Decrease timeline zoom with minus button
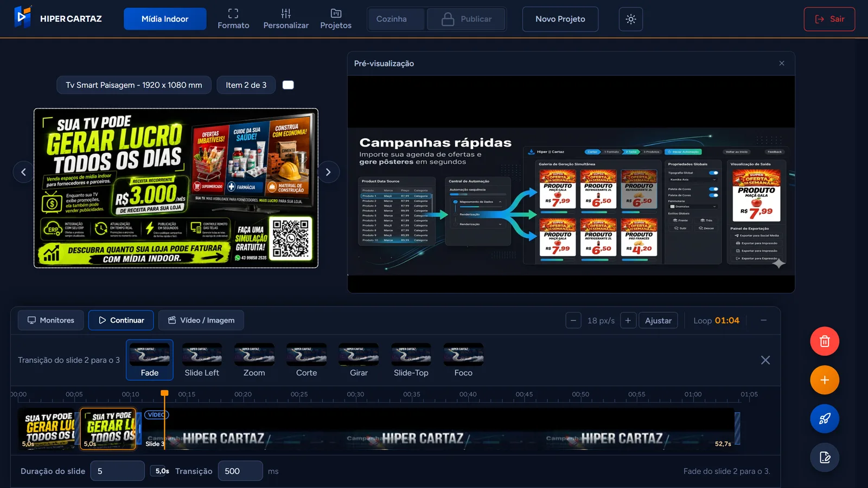The width and height of the screenshot is (868, 488). (573, 320)
